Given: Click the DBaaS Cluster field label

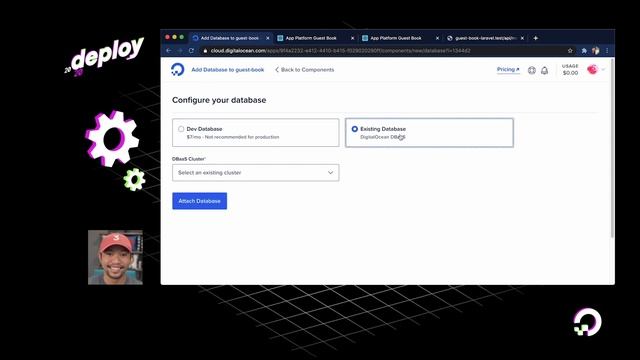Looking at the screenshot, I should (x=189, y=159).
